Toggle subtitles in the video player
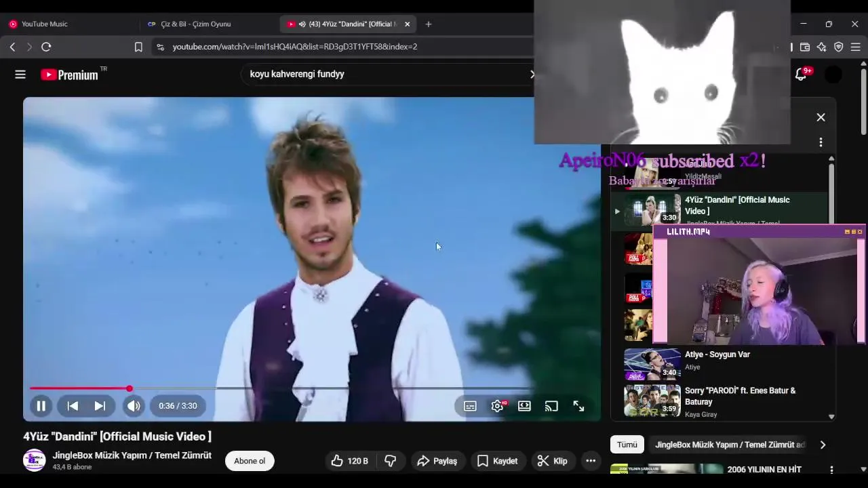The image size is (868, 488). 470,406
